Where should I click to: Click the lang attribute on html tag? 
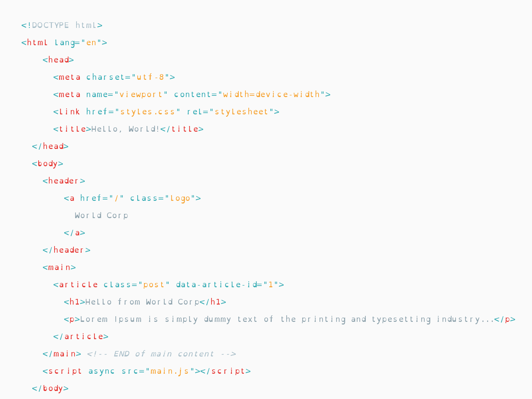click(x=65, y=43)
